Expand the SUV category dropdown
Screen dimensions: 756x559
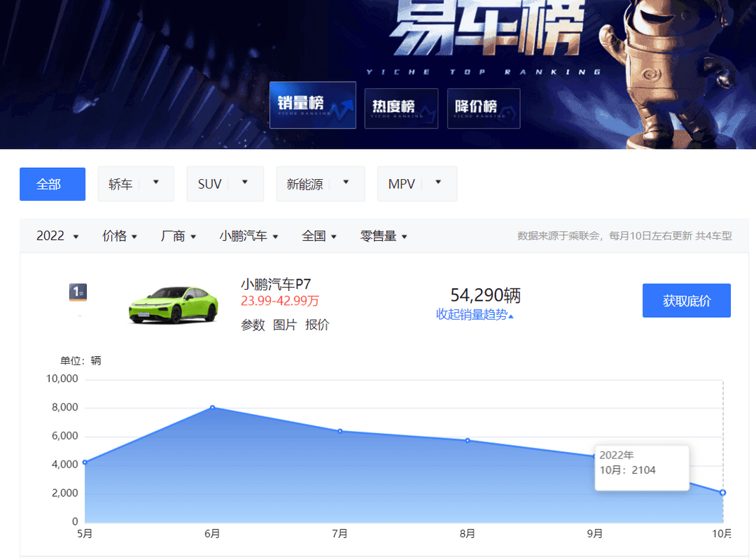[225, 184]
